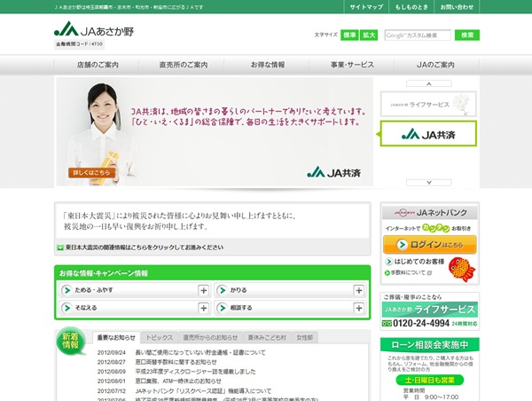Image resolution: width=532 pixels, height=401 pixels.
Task: Open the お得な情報 menu
Action: [268, 65]
